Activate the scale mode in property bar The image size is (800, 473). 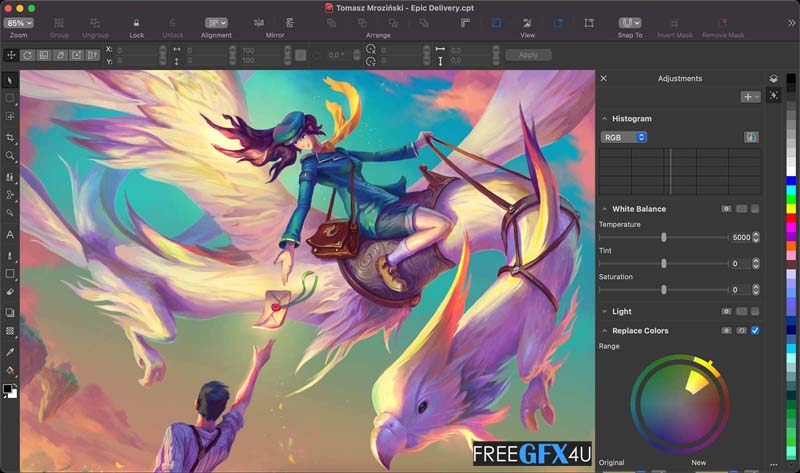point(44,55)
